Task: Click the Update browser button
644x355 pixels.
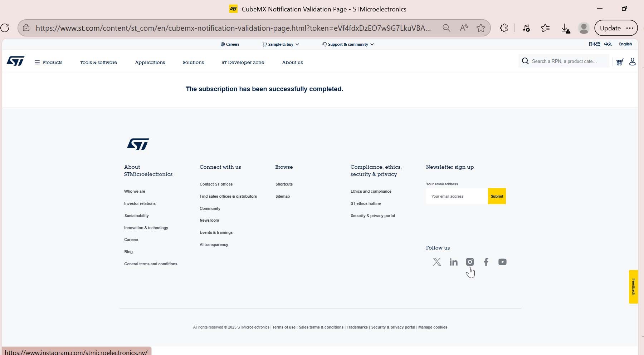Action: point(616,28)
